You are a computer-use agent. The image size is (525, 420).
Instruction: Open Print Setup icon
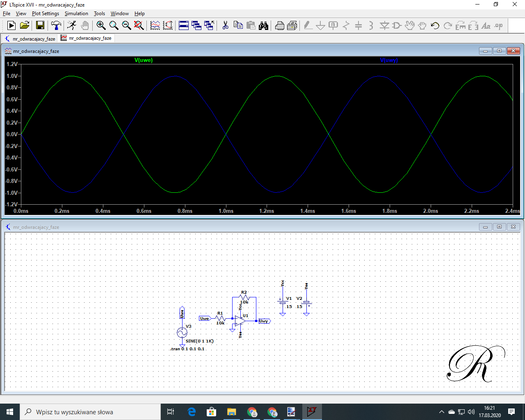pyautogui.click(x=292, y=25)
